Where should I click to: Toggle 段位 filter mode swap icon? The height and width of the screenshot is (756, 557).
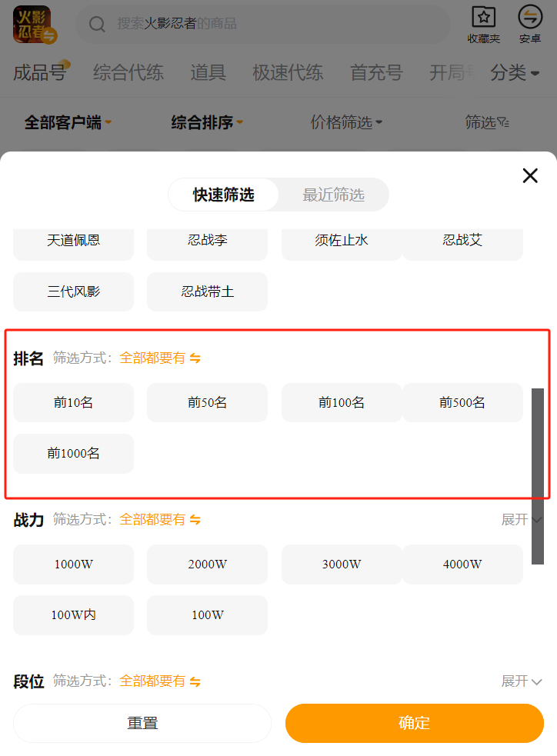coord(195,681)
